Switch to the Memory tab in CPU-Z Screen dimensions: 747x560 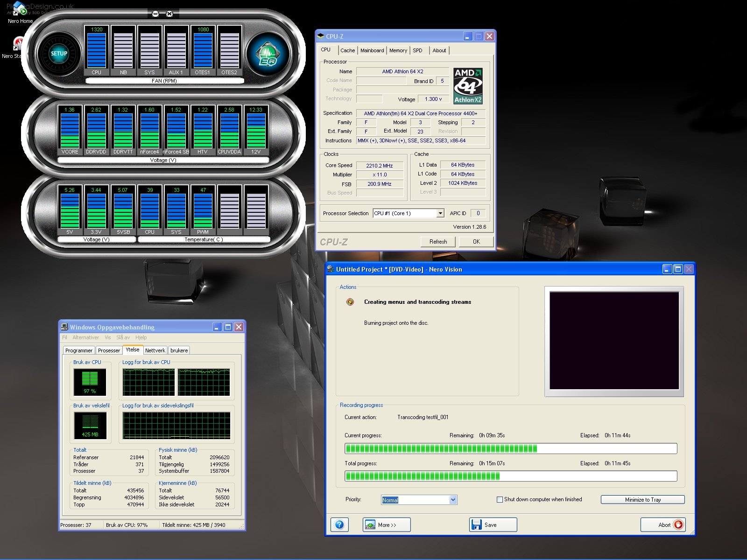click(398, 50)
